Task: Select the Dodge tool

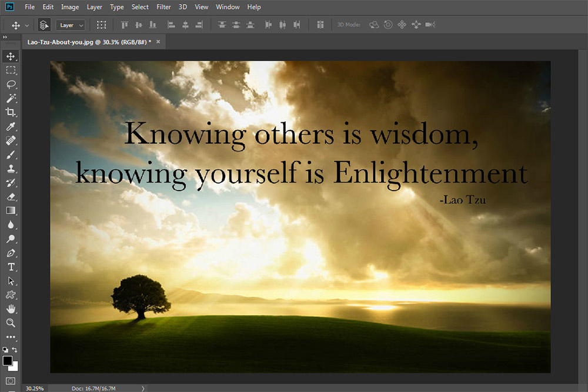Action: tap(11, 239)
